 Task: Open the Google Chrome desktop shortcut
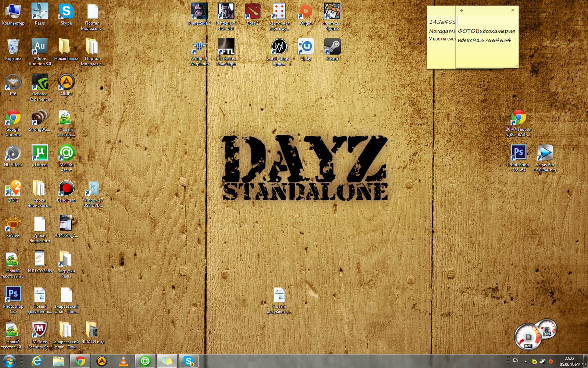(13, 123)
